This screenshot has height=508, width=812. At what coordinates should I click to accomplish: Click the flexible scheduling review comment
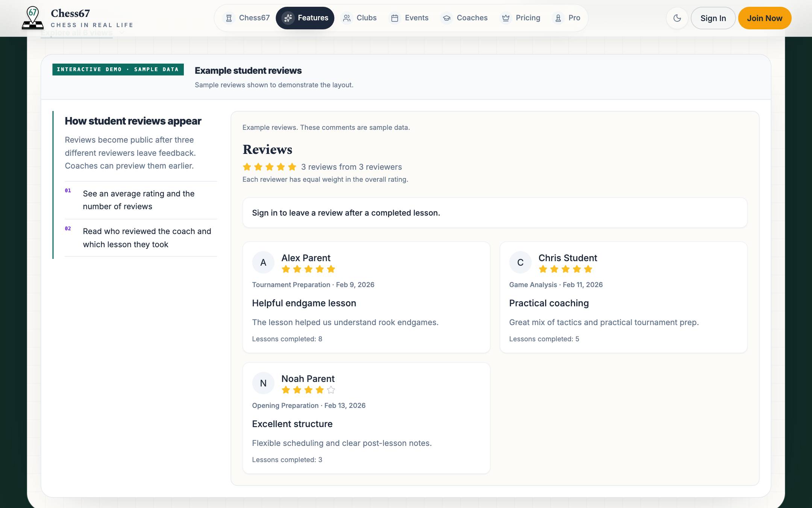pos(342,443)
